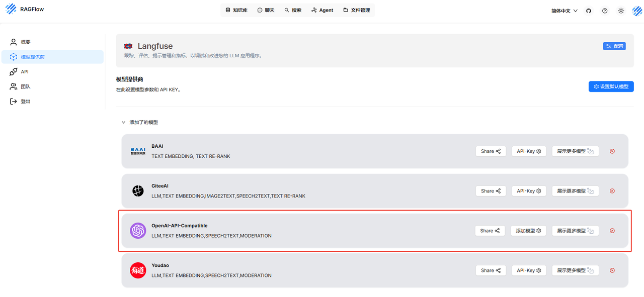This screenshot has width=644, height=297.
Task: Delete the GiteeAI provider
Action: [x=612, y=191]
